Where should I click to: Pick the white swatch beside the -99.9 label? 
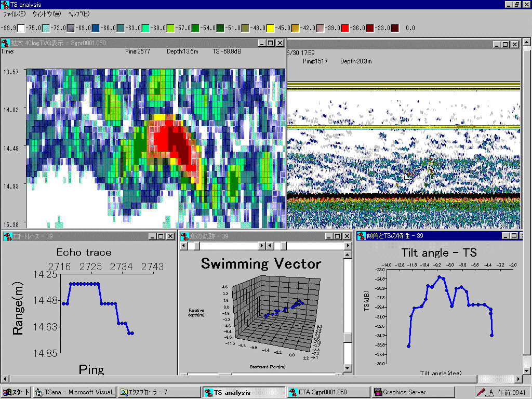coord(21,28)
